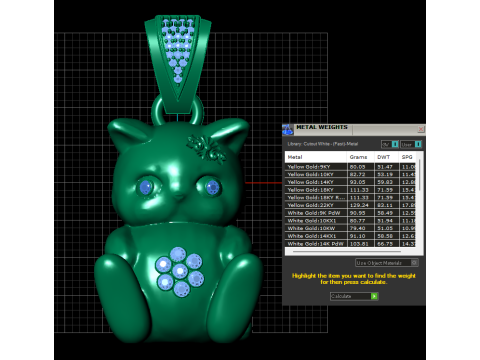Click grams value 93.05
The height and width of the screenshot is (360, 480).
pyautogui.click(x=357, y=182)
